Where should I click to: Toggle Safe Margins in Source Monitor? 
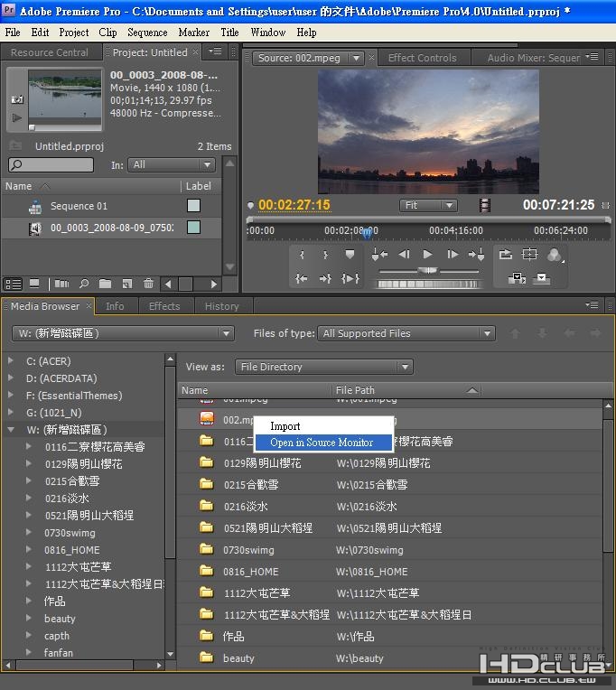click(x=529, y=254)
